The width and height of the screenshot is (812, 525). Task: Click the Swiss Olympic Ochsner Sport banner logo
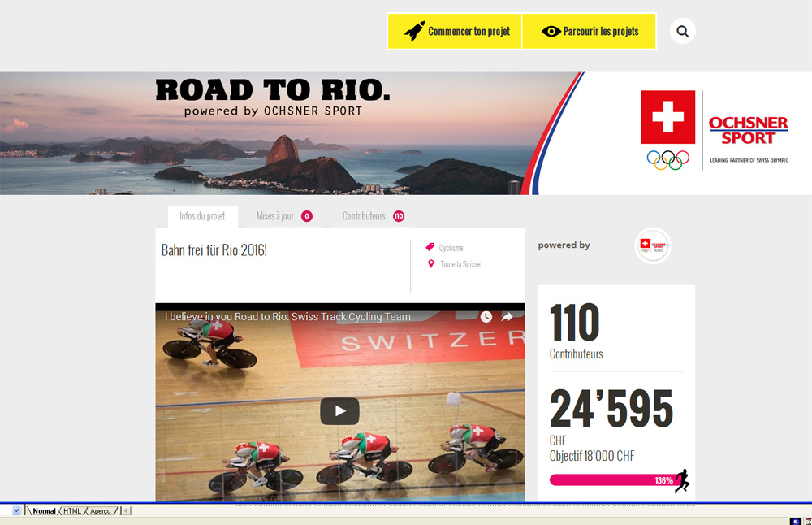tap(715, 130)
